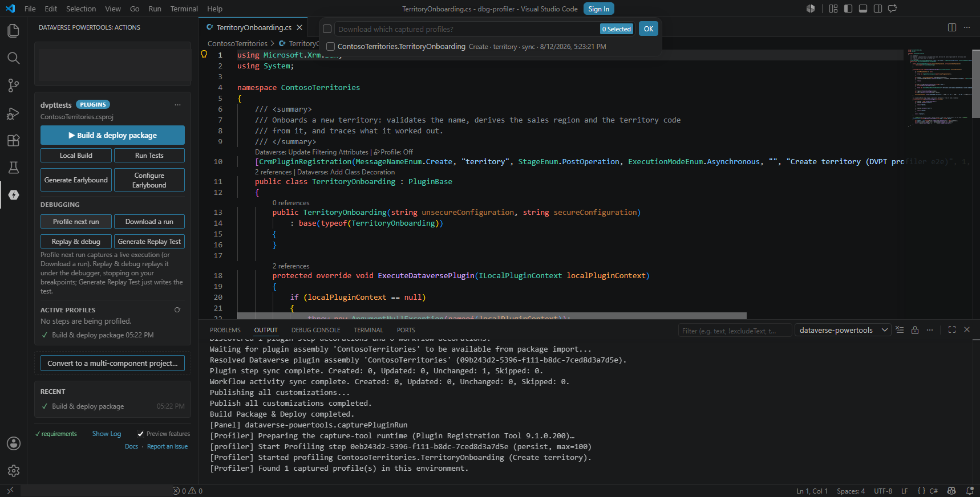
Task: Click the curly-braces C# status icon
Action: point(922,491)
